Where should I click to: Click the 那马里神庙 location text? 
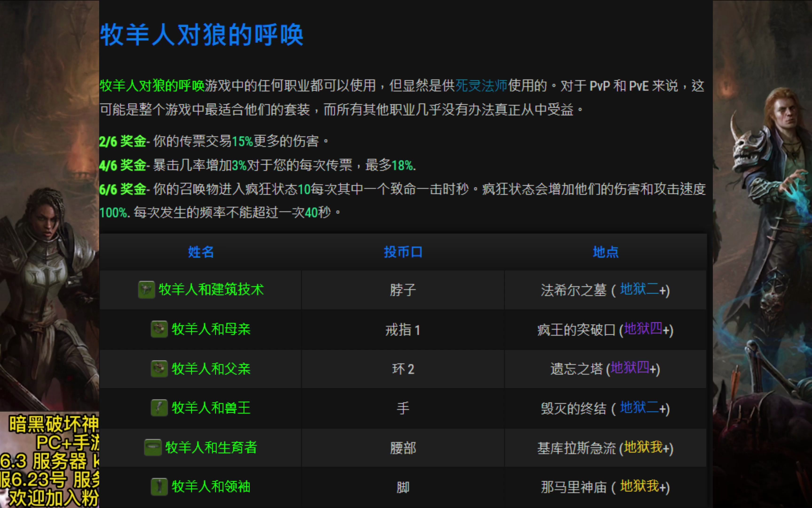(574, 488)
